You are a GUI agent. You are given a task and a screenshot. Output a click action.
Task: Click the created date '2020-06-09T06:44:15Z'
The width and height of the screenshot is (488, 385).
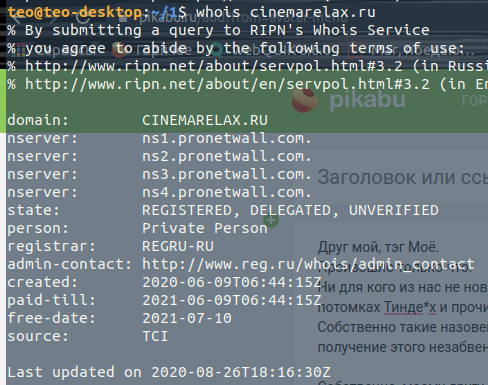pyautogui.click(x=232, y=282)
